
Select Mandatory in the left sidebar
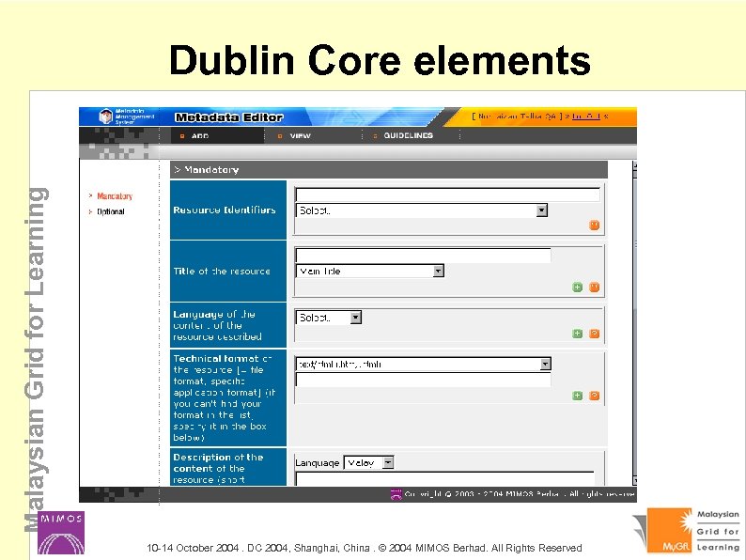[115, 196]
